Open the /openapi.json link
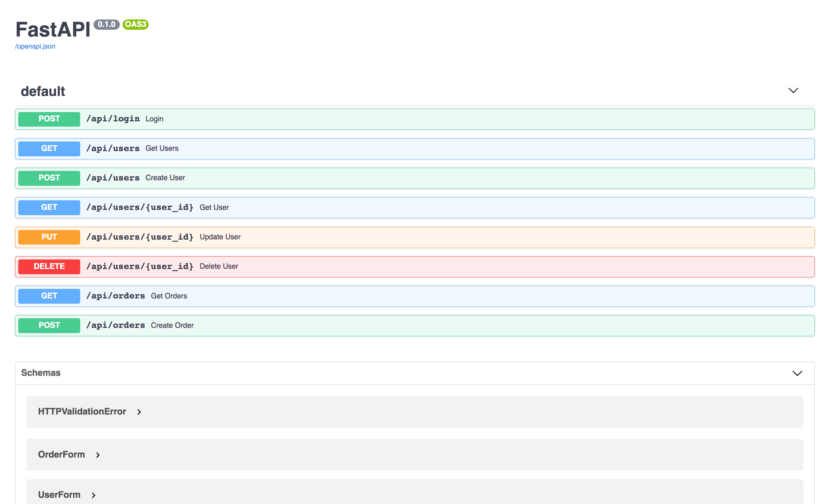The image size is (828, 504). pos(35,46)
